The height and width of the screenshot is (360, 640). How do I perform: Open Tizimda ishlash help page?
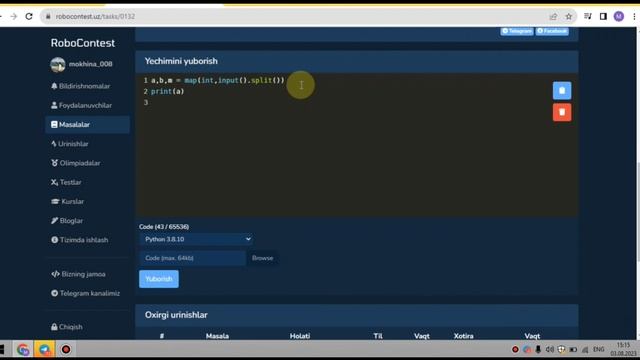pyautogui.click(x=80, y=240)
